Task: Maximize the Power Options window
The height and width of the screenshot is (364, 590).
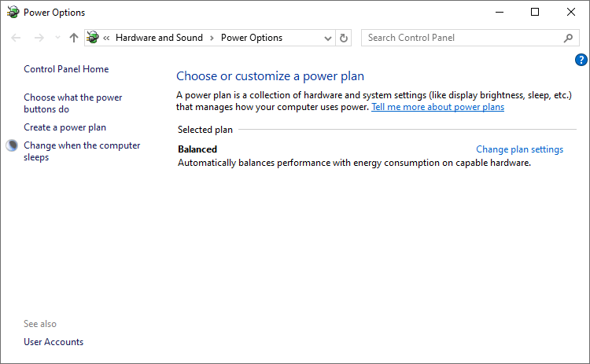Action: (535, 12)
